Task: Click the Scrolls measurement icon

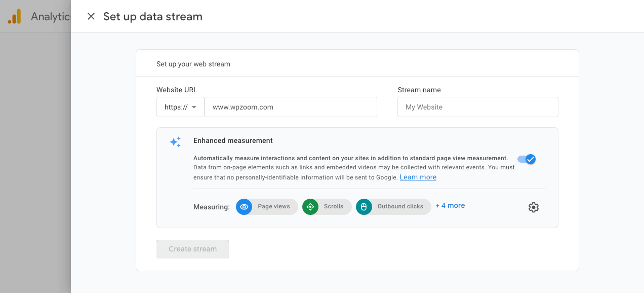Action: click(310, 207)
